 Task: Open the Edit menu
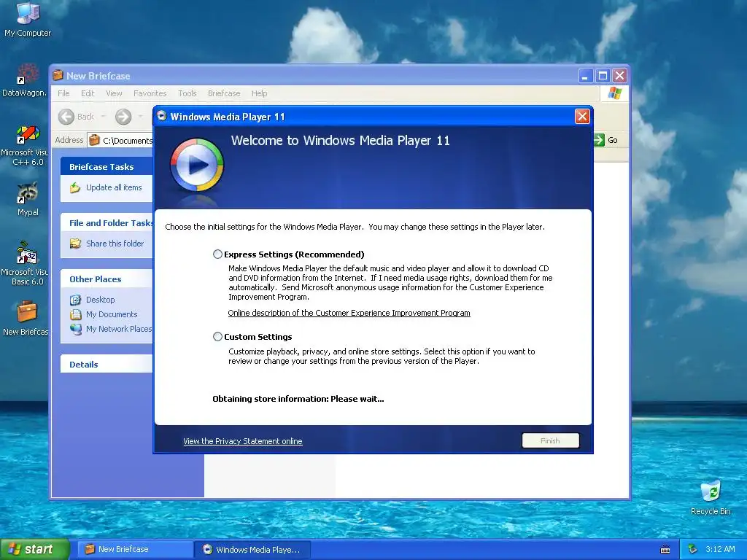(x=88, y=93)
